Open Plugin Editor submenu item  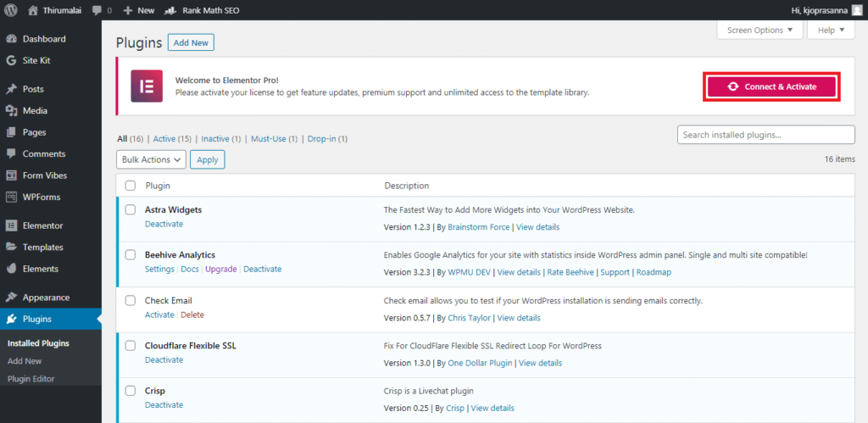click(x=31, y=379)
